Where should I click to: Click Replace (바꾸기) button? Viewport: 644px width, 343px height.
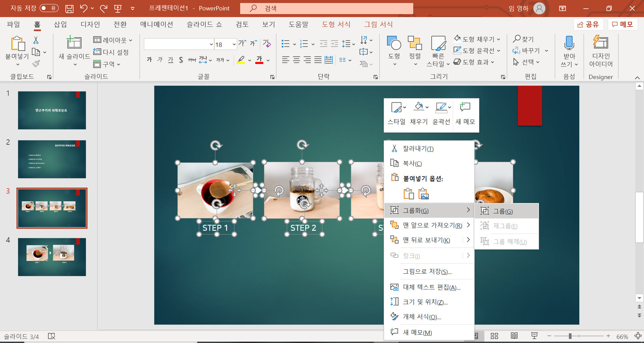coord(527,51)
